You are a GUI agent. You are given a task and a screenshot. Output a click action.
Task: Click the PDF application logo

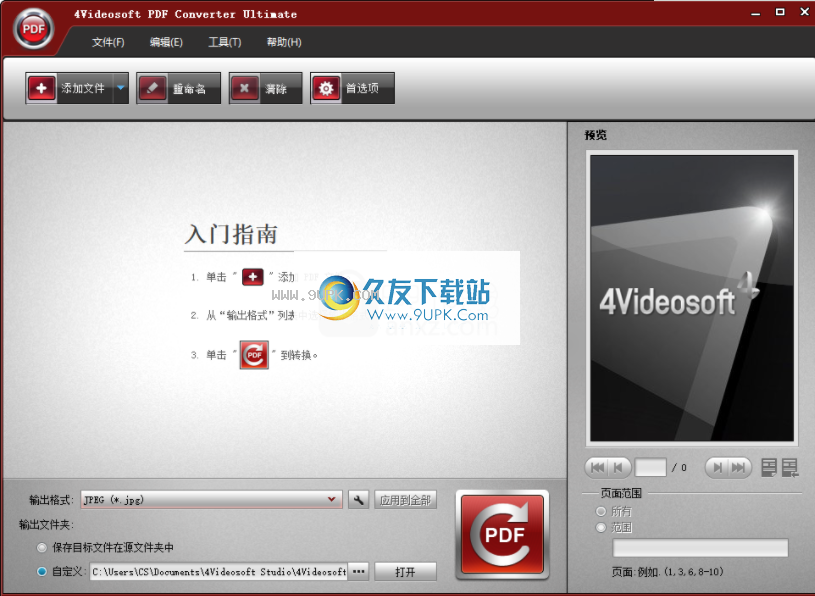pos(34,29)
